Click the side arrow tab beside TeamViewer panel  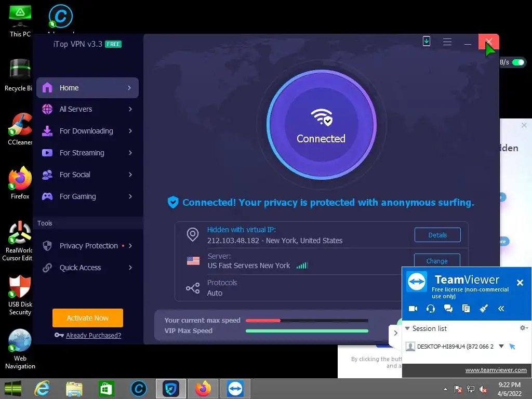(x=395, y=333)
